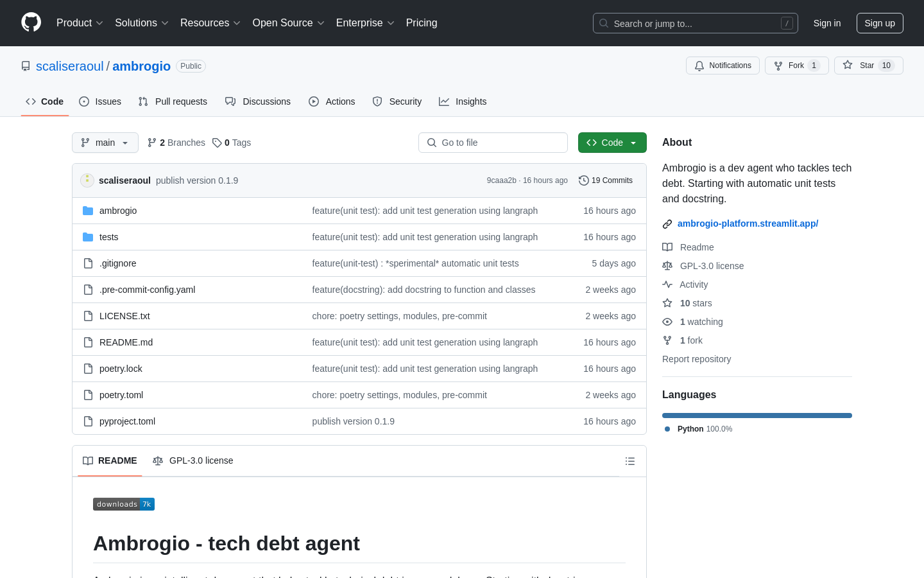Open the ambrogio folder icon
Screen dimensions: 924x578
[88, 211]
